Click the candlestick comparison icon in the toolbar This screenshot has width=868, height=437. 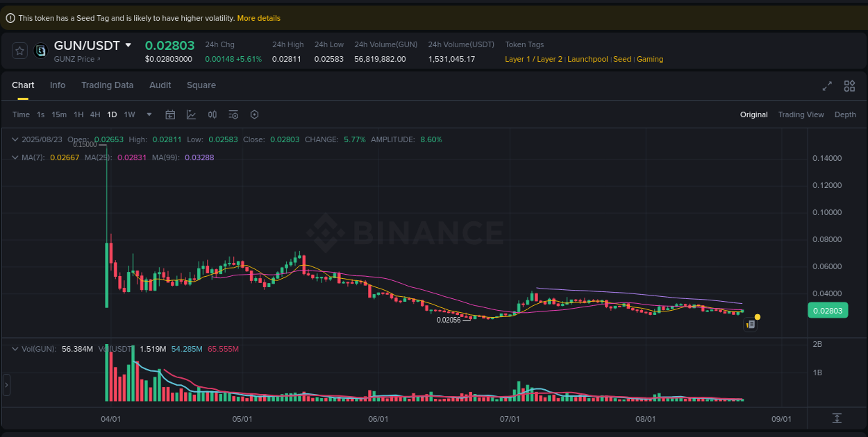pyautogui.click(x=212, y=114)
